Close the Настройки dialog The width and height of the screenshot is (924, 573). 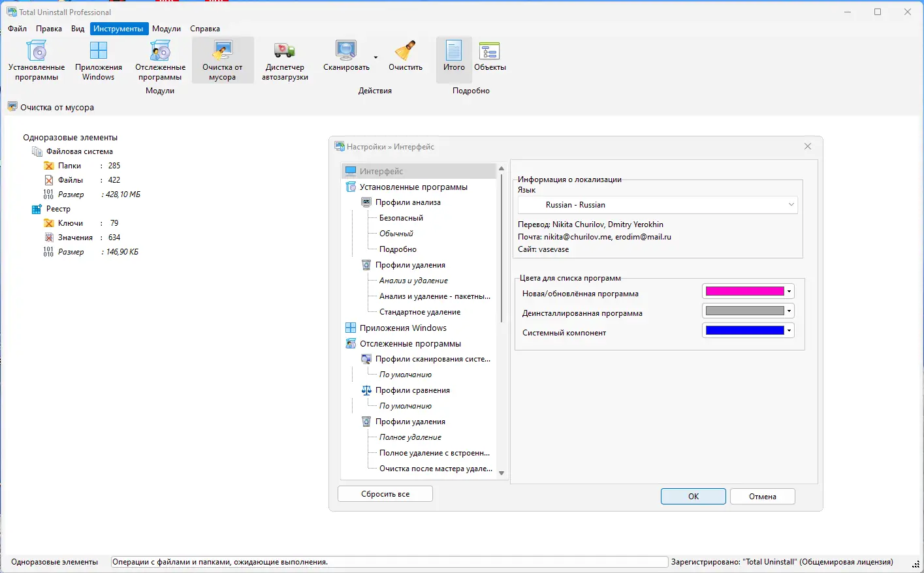point(808,147)
